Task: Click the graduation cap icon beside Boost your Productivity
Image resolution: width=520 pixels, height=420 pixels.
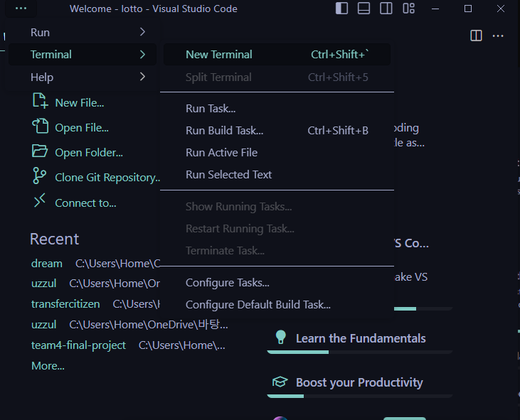Action: (x=280, y=382)
